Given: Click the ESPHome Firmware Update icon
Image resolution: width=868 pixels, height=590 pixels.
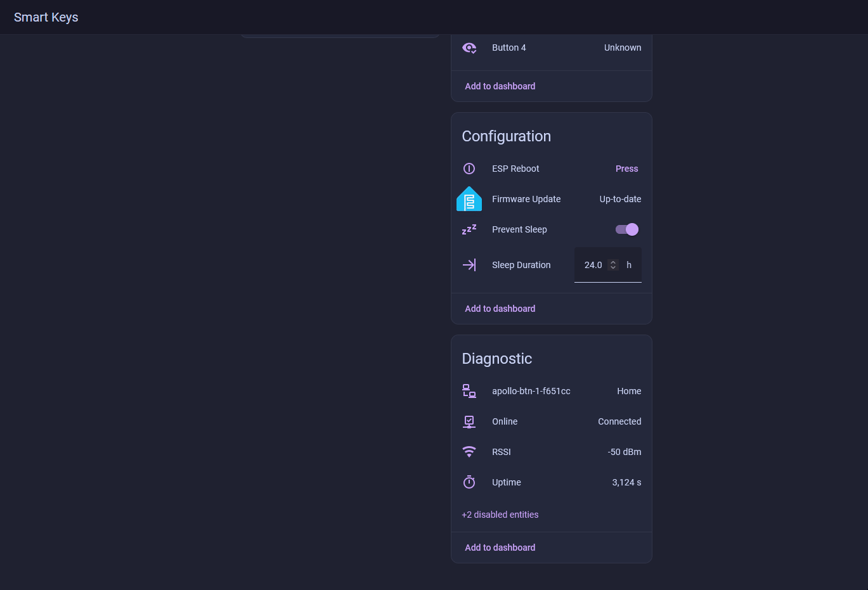Looking at the screenshot, I should 469,199.
